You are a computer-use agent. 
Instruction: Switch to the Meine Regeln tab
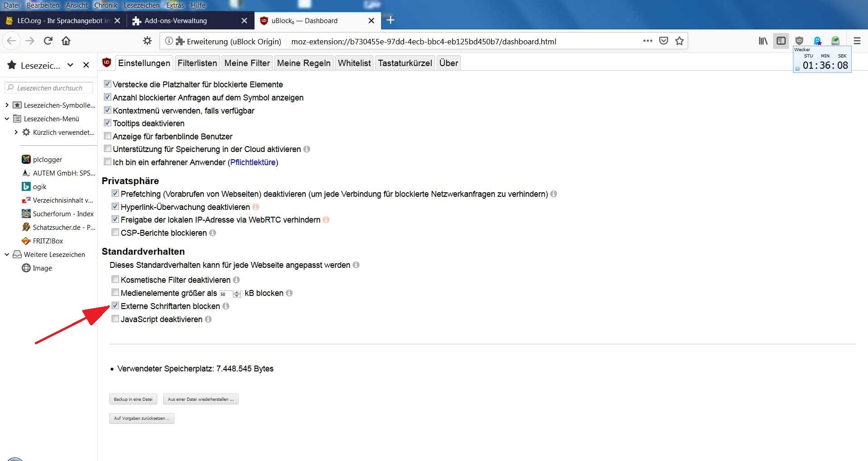pos(304,63)
